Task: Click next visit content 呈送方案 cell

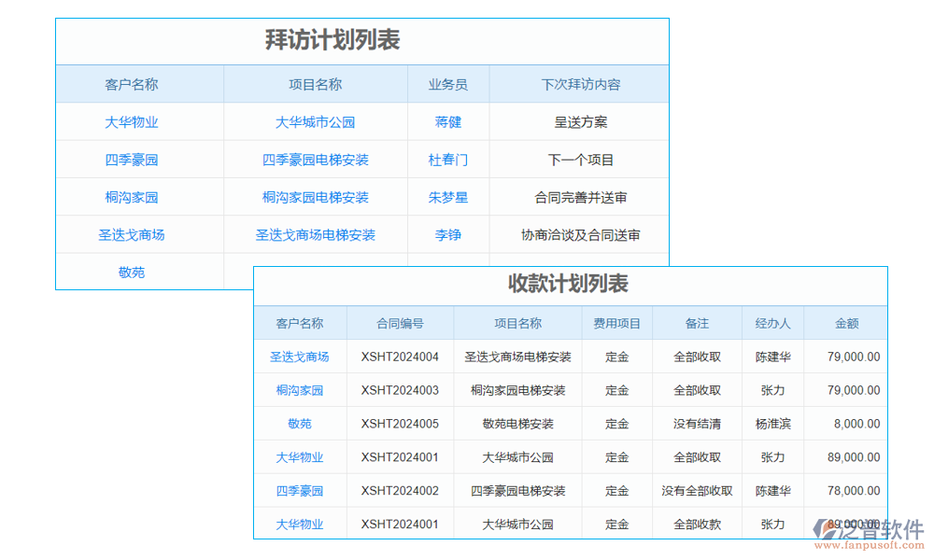Action: click(x=580, y=121)
